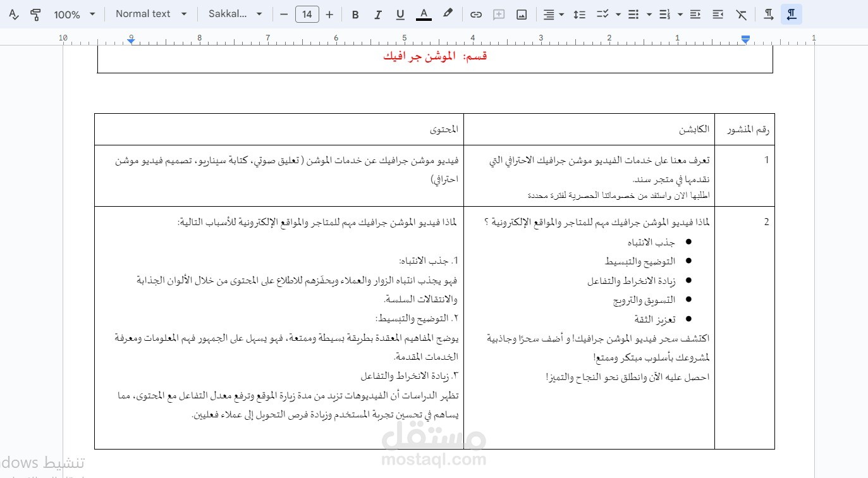The width and height of the screenshot is (868, 478).
Task: Click the line 'اطلبها الان واستفد من خصوماتنا الحصرية'
Action: pyautogui.click(x=618, y=196)
